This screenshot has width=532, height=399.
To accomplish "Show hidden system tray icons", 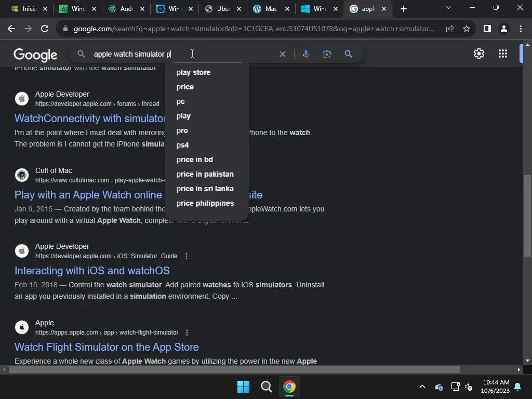I will pyautogui.click(x=422, y=387).
